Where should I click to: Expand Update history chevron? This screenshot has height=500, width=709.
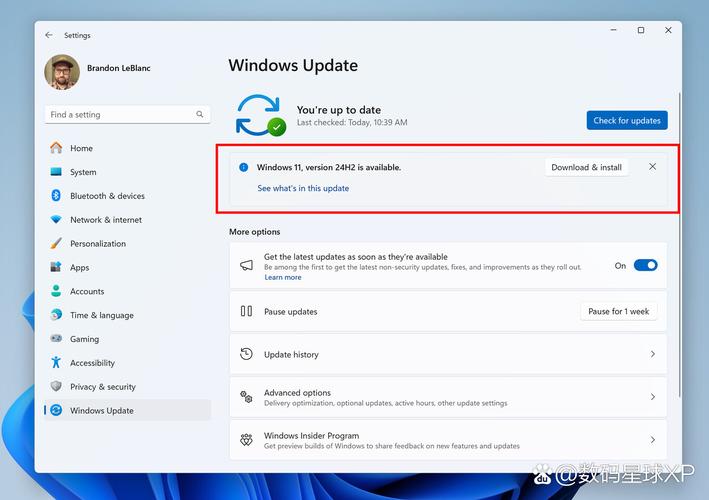[x=652, y=354]
